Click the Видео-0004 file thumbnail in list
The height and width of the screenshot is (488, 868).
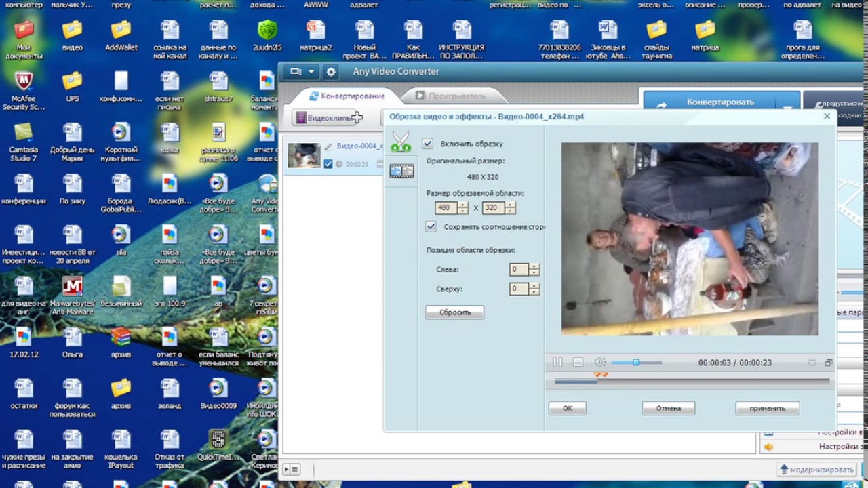coord(303,155)
